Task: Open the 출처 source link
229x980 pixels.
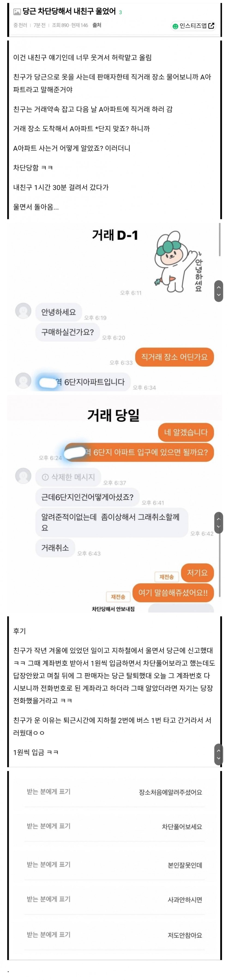Action: [x=97, y=25]
